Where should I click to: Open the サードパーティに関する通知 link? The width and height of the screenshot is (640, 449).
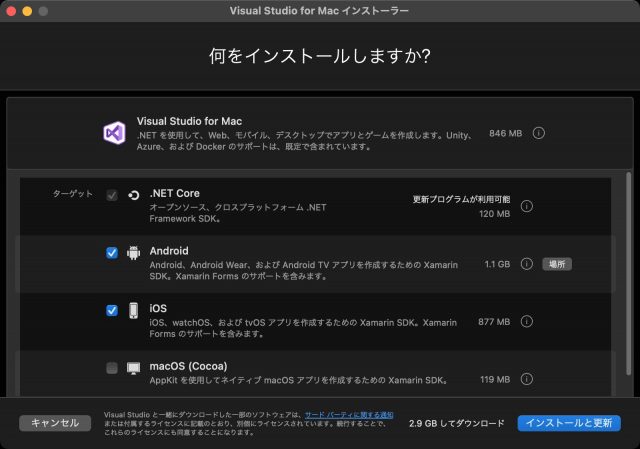click(x=349, y=414)
